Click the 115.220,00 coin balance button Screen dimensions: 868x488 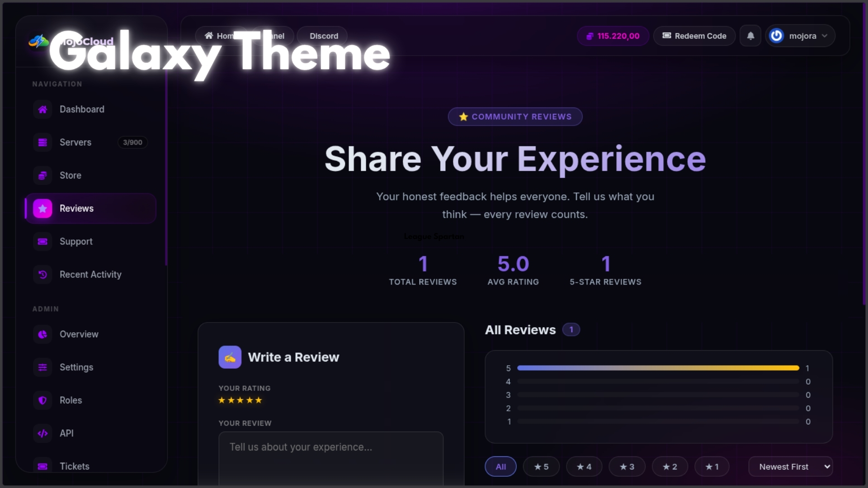(x=613, y=36)
